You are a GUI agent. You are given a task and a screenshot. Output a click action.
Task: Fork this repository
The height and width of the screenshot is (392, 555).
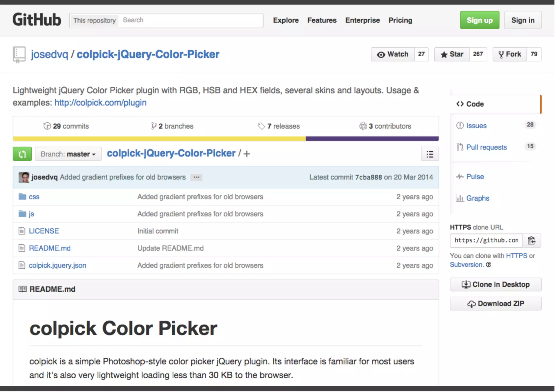click(x=510, y=54)
